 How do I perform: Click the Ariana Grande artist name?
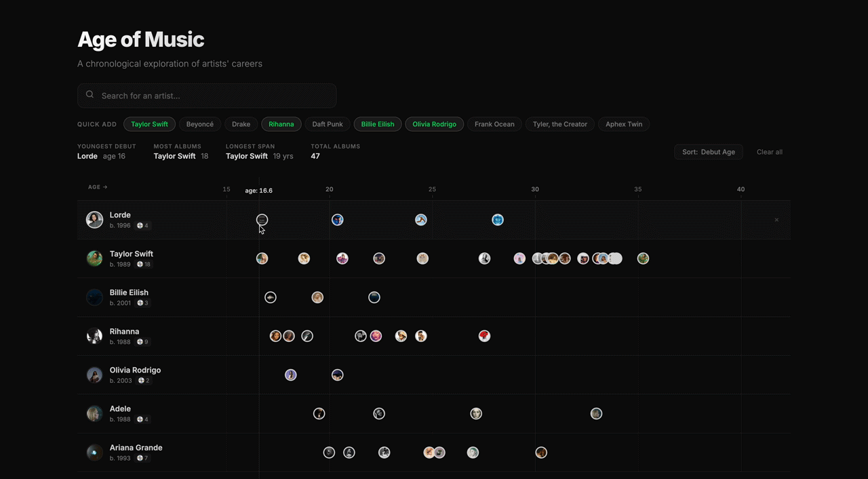point(136,448)
